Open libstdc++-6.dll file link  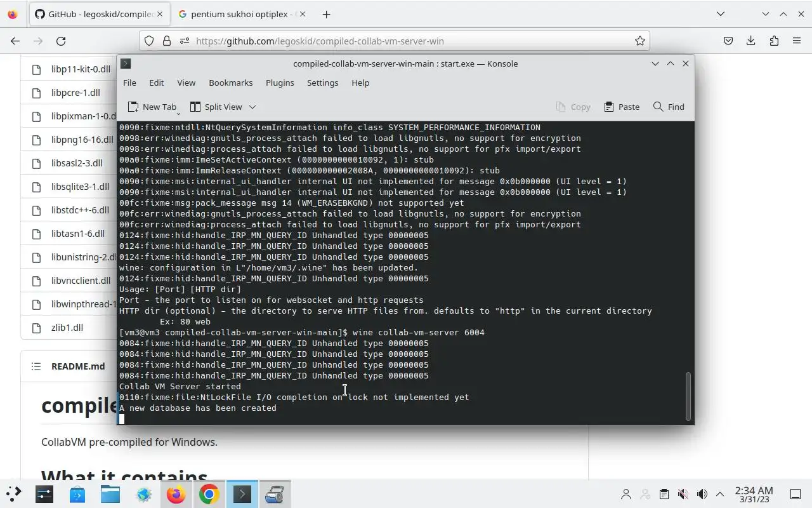[x=80, y=210]
